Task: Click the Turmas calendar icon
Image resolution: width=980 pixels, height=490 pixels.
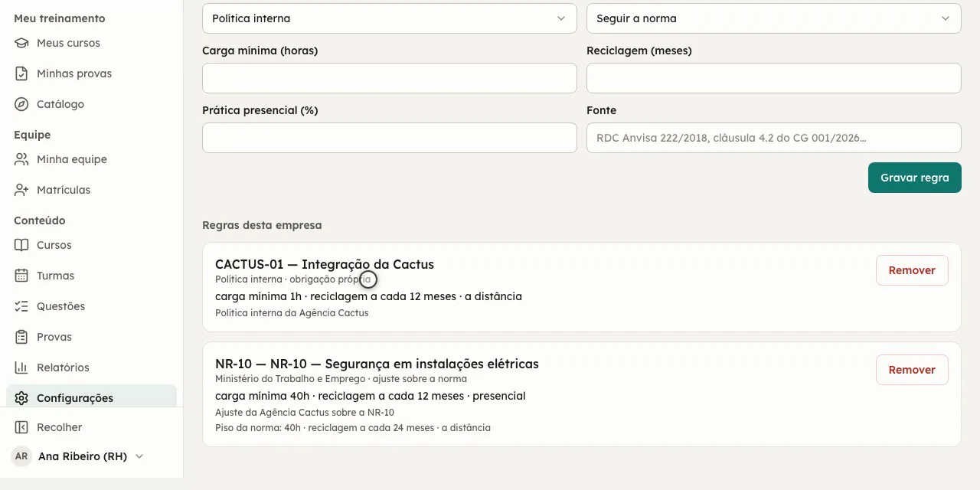Action: [x=21, y=276]
